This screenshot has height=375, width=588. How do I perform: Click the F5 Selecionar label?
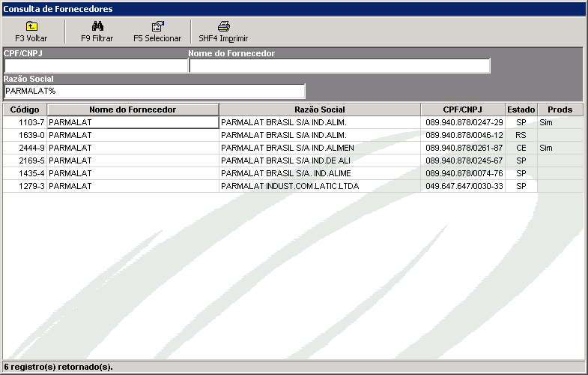[157, 38]
